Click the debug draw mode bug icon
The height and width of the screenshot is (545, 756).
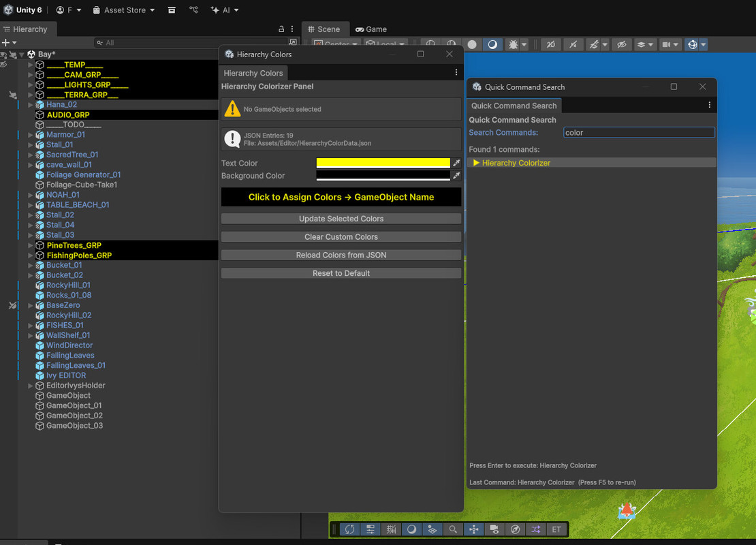513,44
